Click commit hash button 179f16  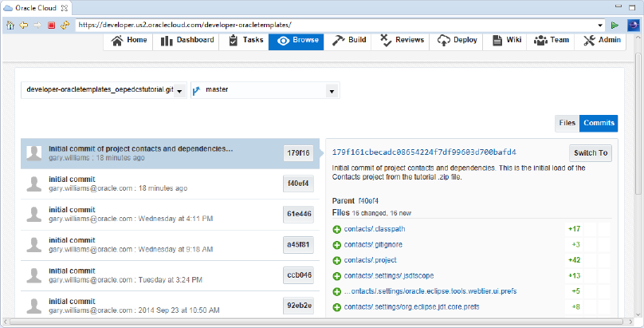tap(298, 153)
